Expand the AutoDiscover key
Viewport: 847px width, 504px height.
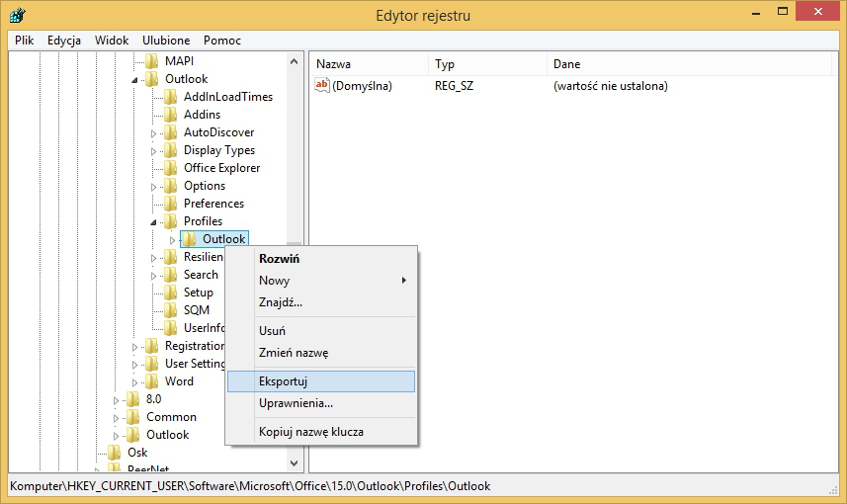pos(153,133)
